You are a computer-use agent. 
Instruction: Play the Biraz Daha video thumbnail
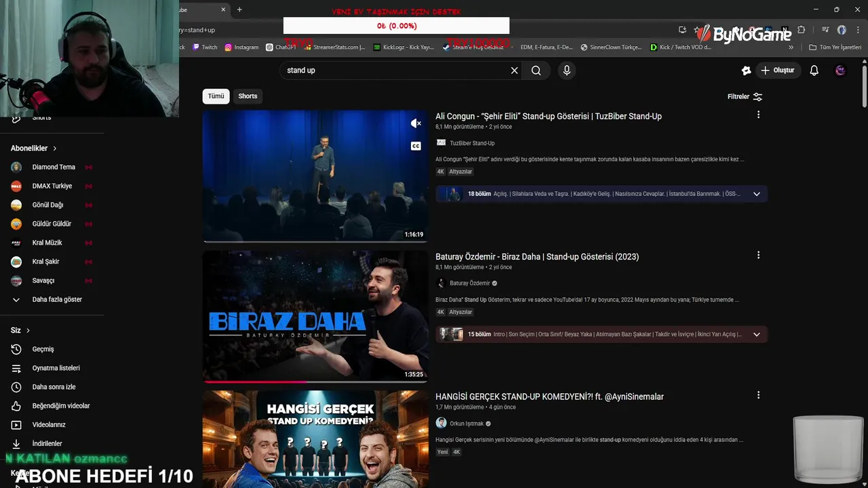tap(315, 316)
